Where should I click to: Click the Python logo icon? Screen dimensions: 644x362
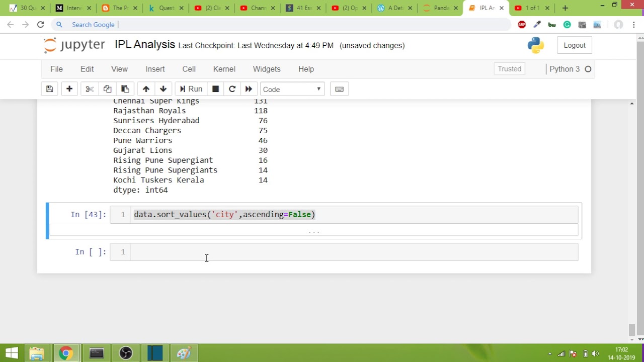(536, 45)
